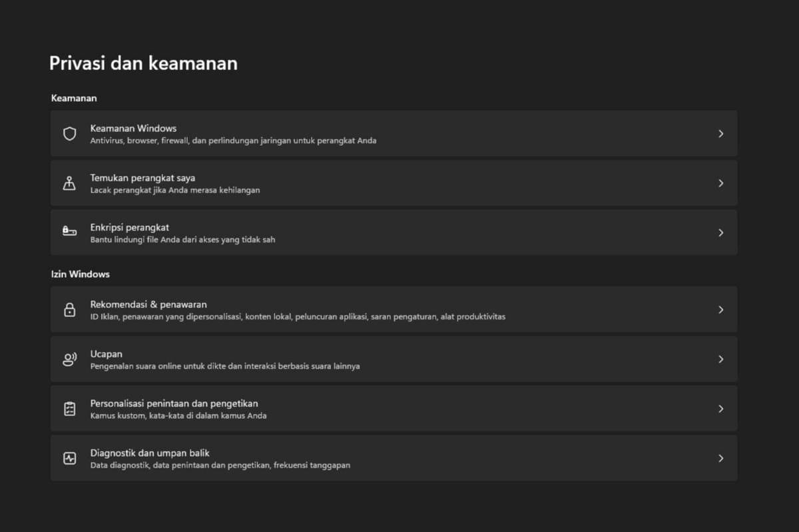
Task: Click the Diagnostik dan umpan balik pulse icon
Action: pyautogui.click(x=69, y=458)
